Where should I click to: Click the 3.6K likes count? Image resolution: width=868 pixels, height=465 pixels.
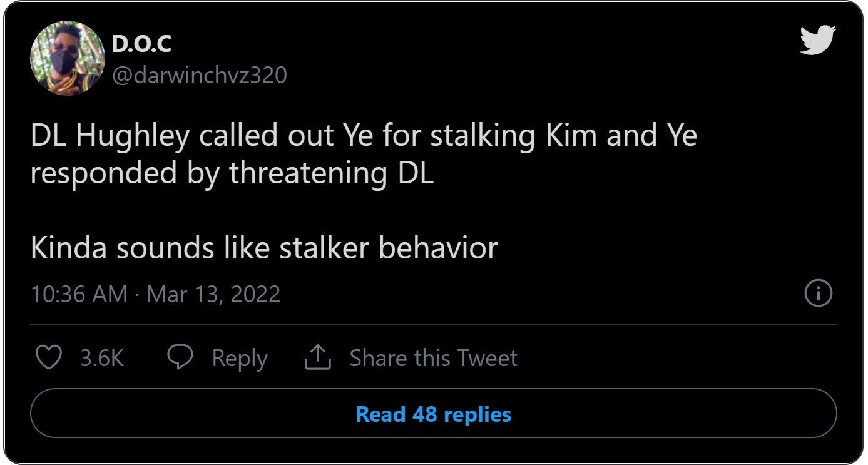point(102,359)
